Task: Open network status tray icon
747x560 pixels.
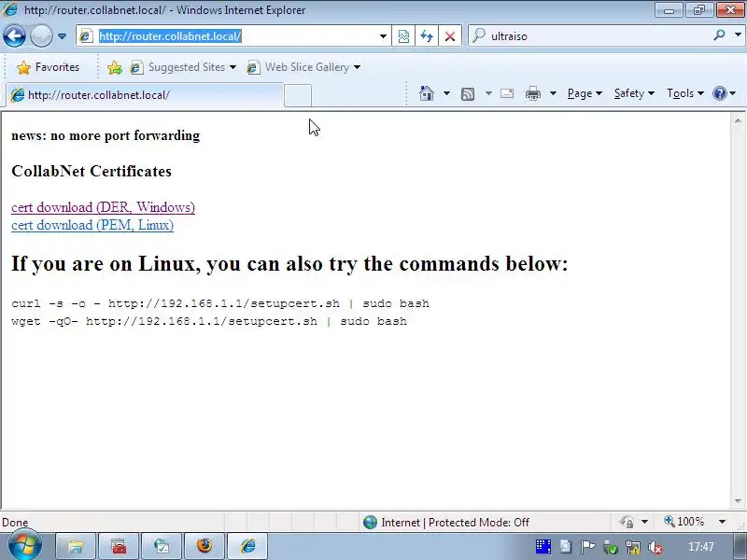Action: pyautogui.click(x=633, y=547)
